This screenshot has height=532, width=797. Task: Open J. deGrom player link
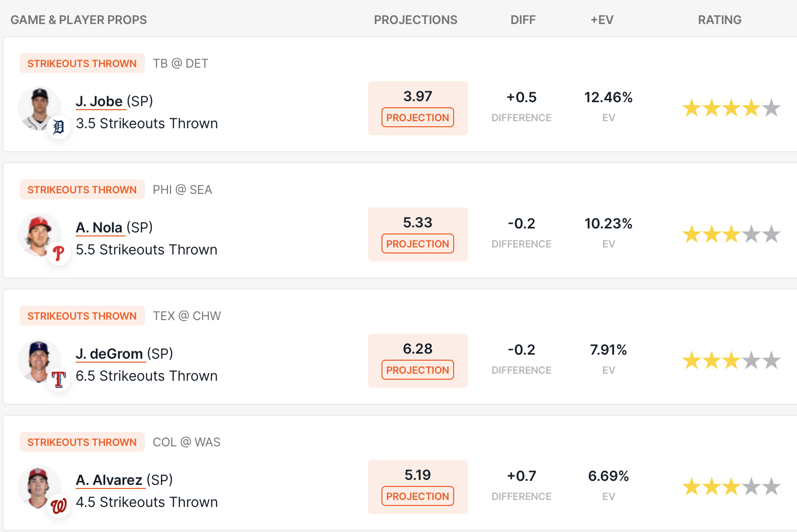click(109, 354)
